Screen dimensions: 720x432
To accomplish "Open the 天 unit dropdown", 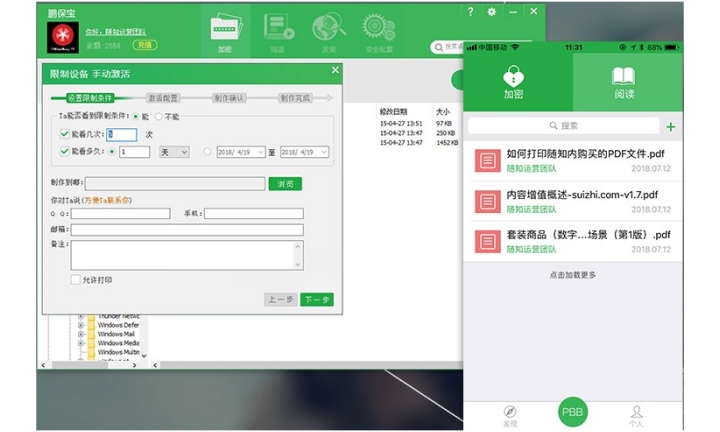I will click(174, 152).
